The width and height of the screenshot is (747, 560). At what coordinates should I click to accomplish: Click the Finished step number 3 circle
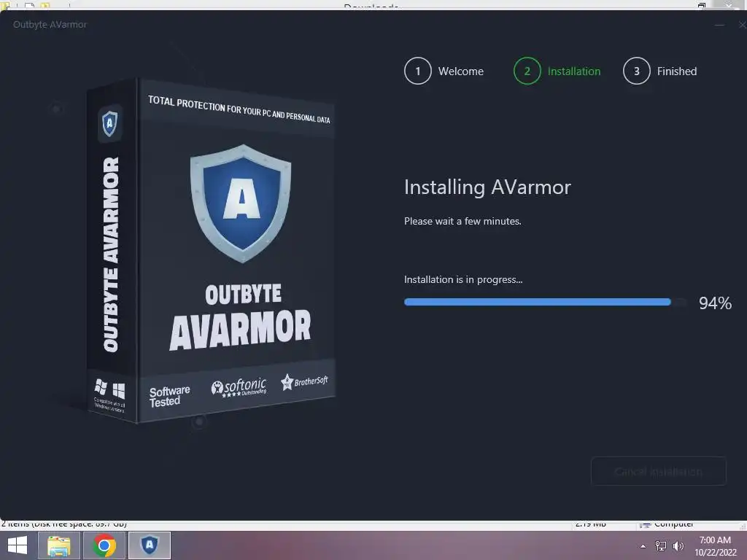(x=636, y=71)
